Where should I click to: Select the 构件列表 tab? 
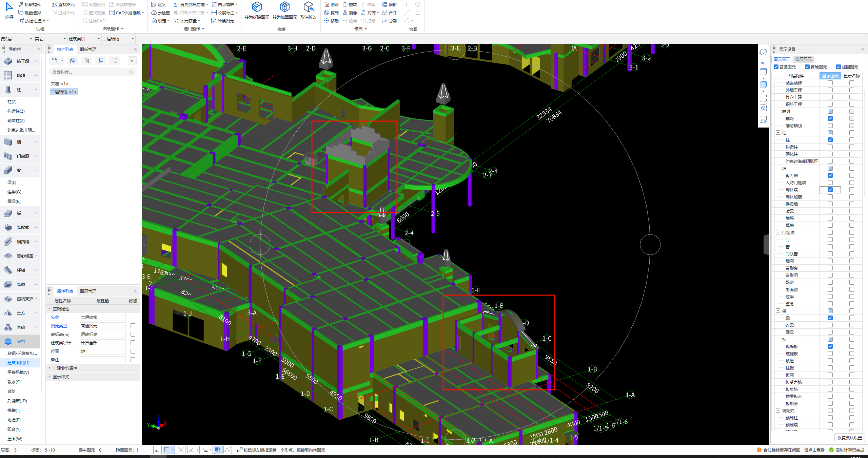(65, 49)
